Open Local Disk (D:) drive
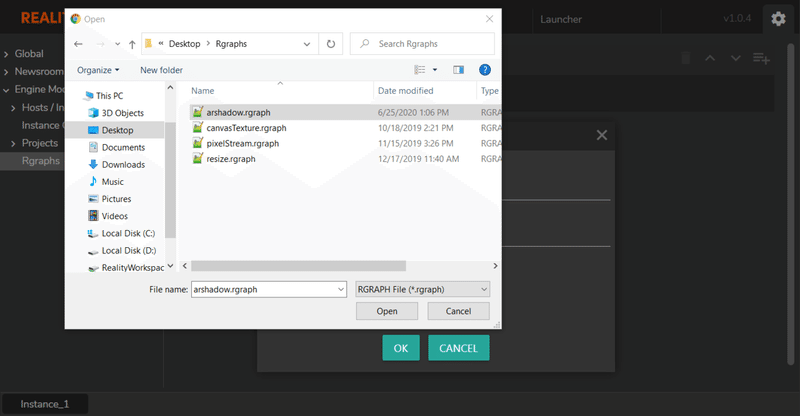The height and width of the screenshot is (416, 800). (x=122, y=251)
